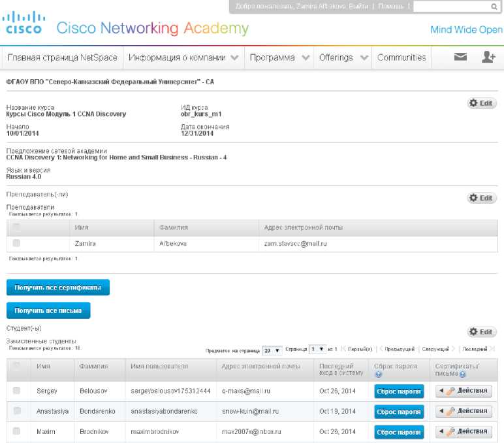Image resolution: width=504 pixels, height=443 pixels.
Task: Click Edit button for course details
Action: [482, 103]
